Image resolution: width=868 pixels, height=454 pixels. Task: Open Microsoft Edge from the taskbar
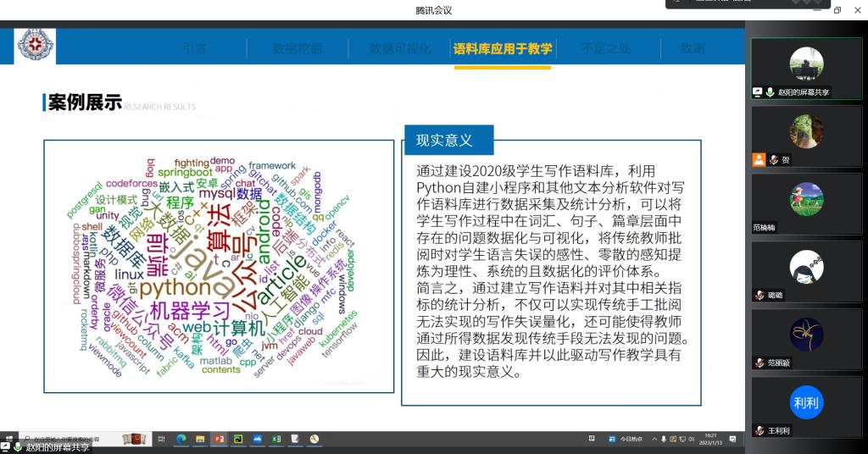coord(181,439)
